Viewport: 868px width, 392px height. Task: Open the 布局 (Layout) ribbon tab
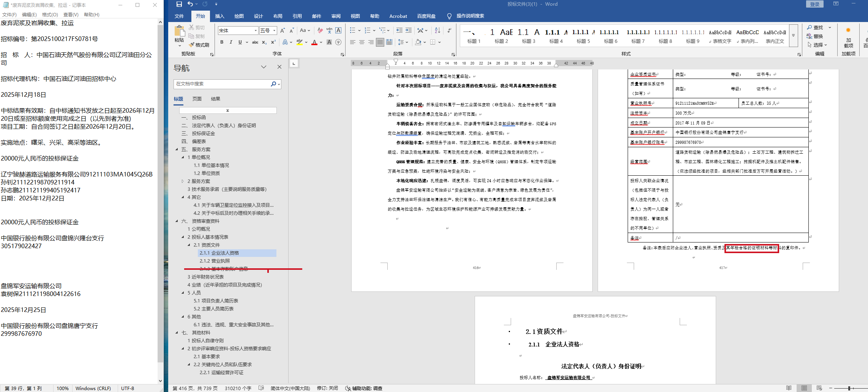(x=278, y=16)
